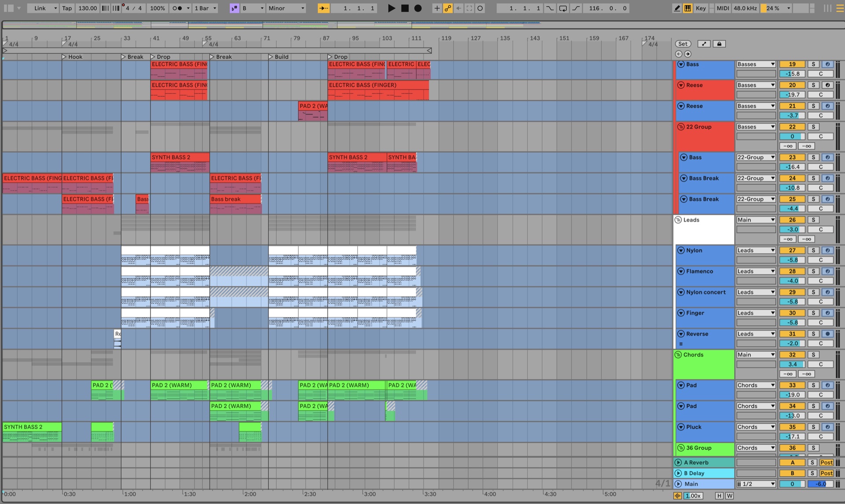
Task: Click the Tap tempo button
Action: (67, 8)
